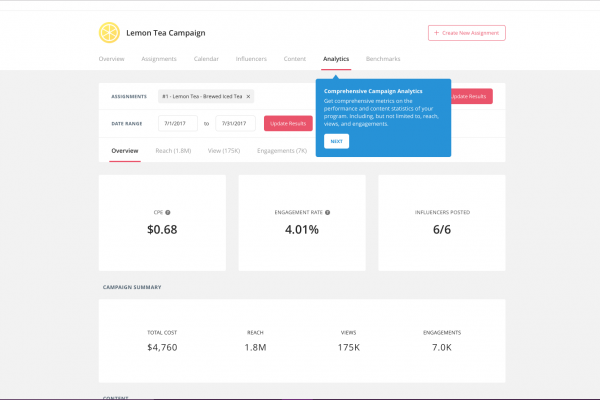
Task: Click the 1.8M reach value
Action: pyautogui.click(x=255, y=347)
